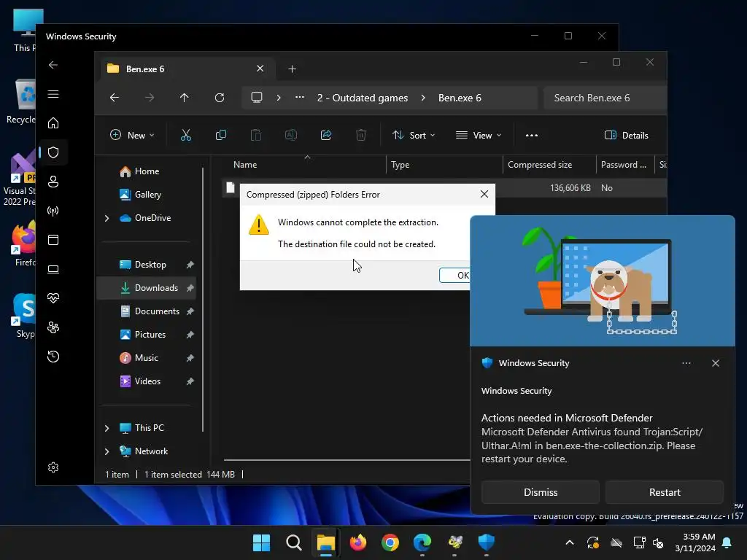Image resolution: width=747 pixels, height=560 pixels.
Task: Go up one folder level arrow
Action: [x=185, y=98]
